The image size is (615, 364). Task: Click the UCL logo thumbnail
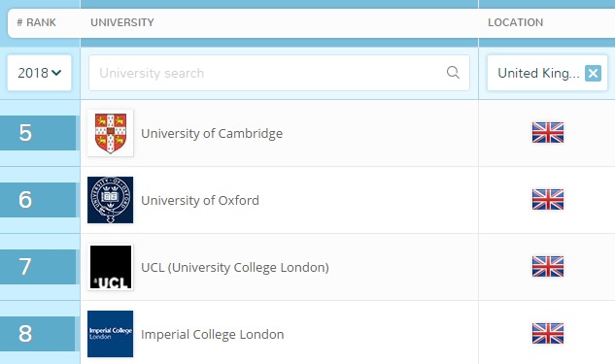click(110, 267)
